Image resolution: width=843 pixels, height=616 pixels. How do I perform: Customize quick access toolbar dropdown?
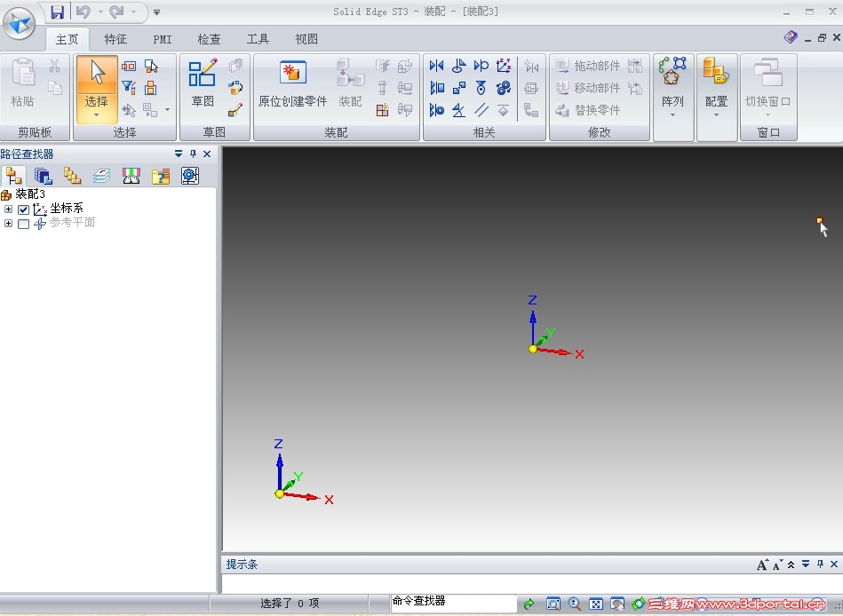[x=156, y=12]
